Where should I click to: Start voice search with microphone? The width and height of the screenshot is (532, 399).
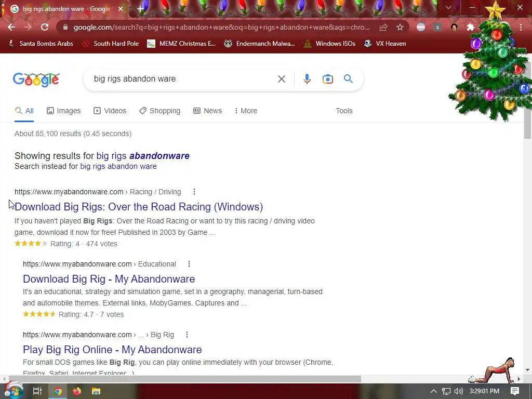pyautogui.click(x=307, y=79)
